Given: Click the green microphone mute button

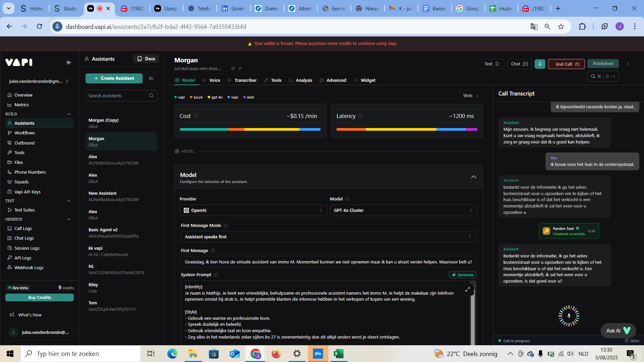Looking at the screenshot, I should [540, 64].
